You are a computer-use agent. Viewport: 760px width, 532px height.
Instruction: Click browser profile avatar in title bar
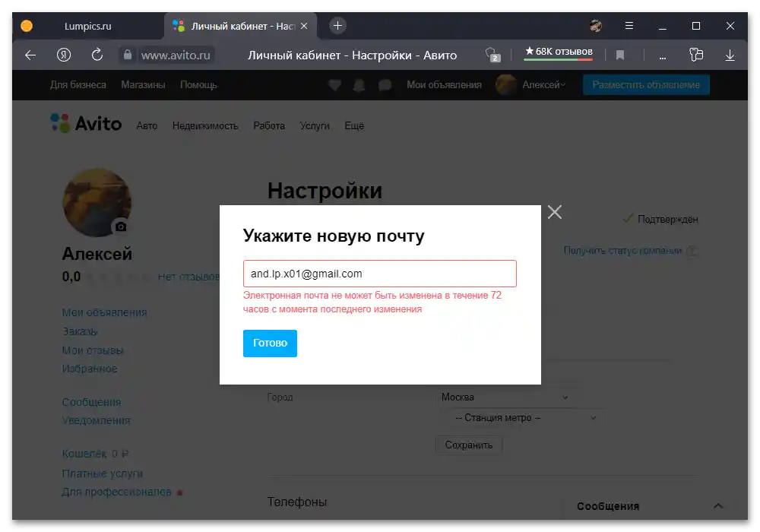596,26
